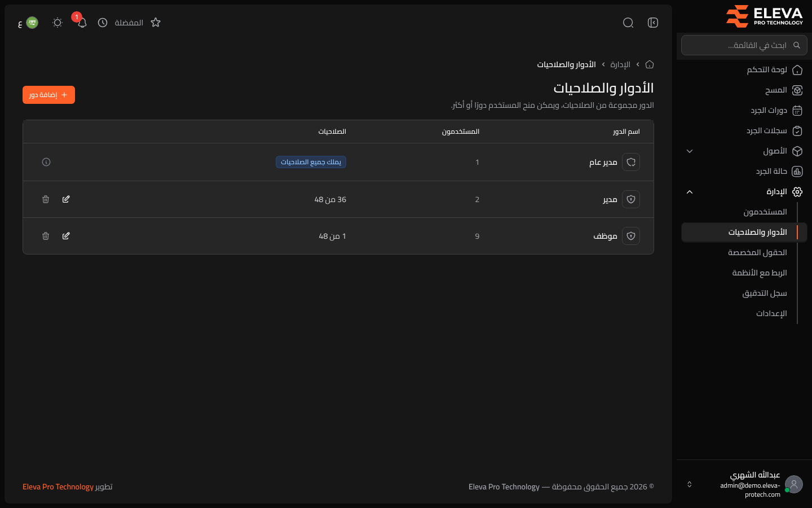
Task: Delete the موظف role
Action: (x=46, y=236)
